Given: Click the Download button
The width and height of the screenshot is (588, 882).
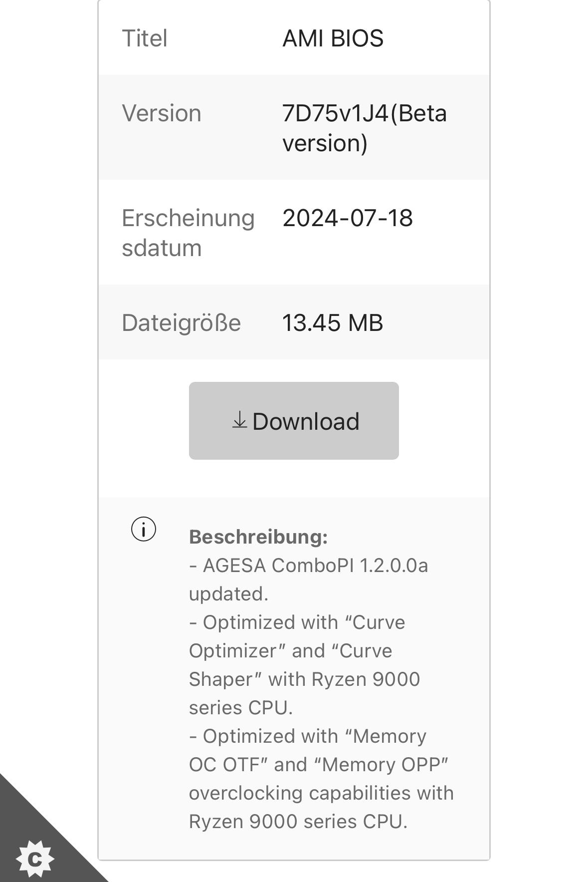Looking at the screenshot, I should coord(294,421).
